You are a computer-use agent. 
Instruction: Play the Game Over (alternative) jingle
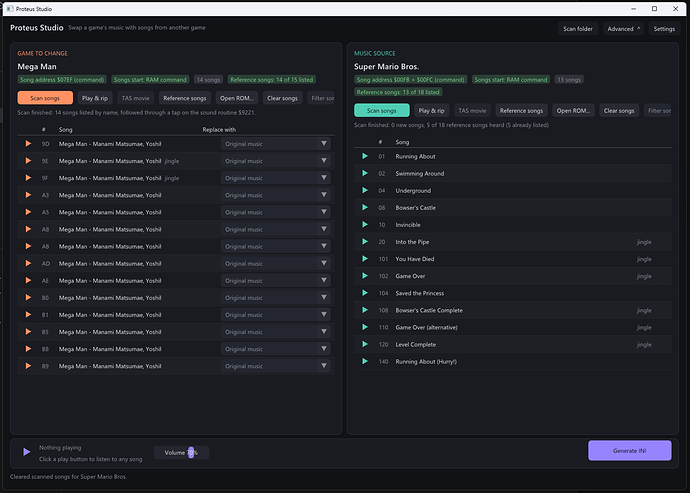tap(365, 327)
